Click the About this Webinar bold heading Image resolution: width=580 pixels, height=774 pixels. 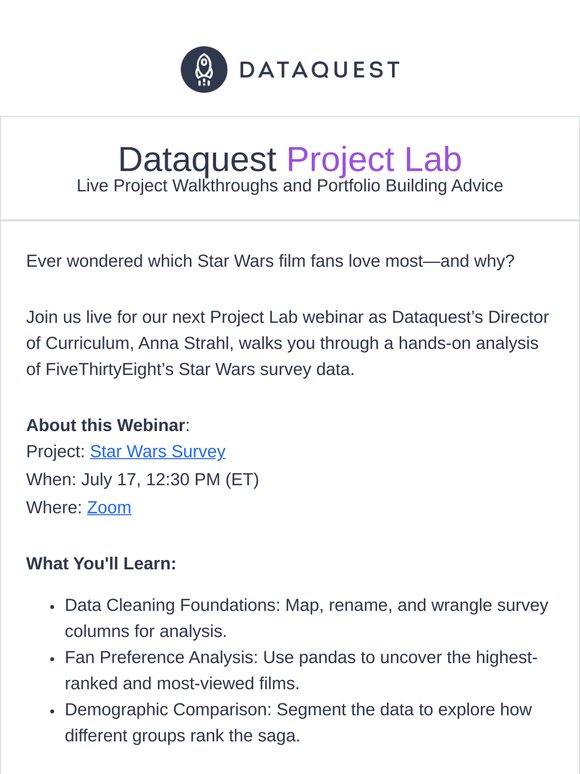(106, 425)
